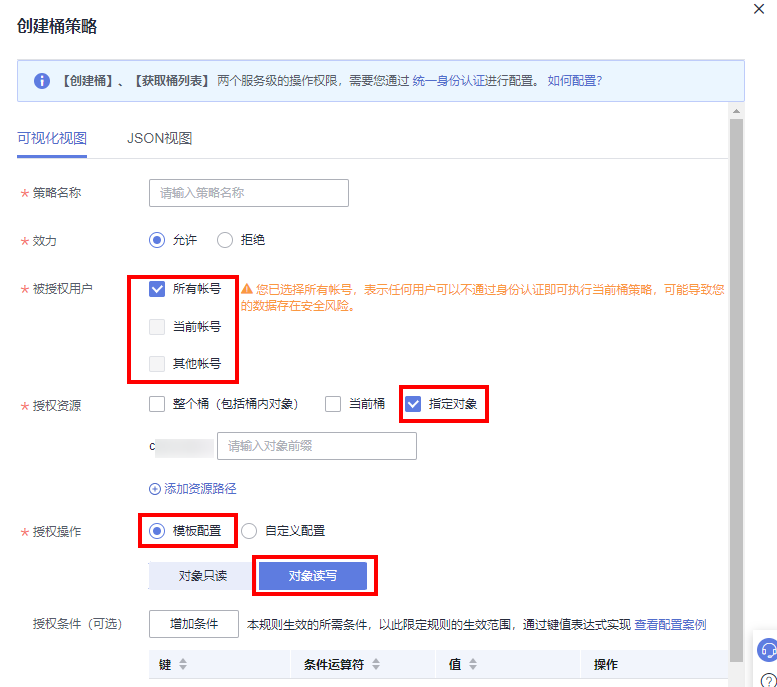Click the 添加资源路径 link text
Viewport: 777px width, 687px height.
(200, 489)
